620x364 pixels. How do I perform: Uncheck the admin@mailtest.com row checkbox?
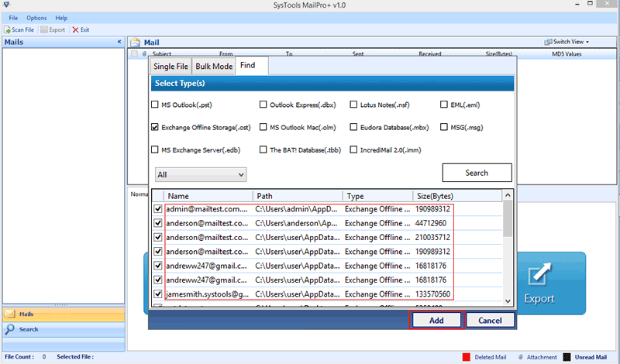(x=158, y=208)
